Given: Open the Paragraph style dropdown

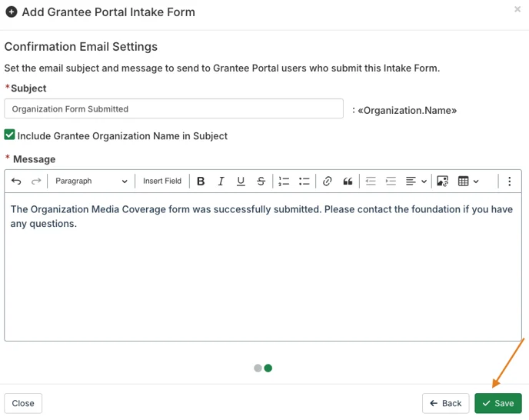Looking at the screenshot, I should pyautogui.click(x=91, y=182).
